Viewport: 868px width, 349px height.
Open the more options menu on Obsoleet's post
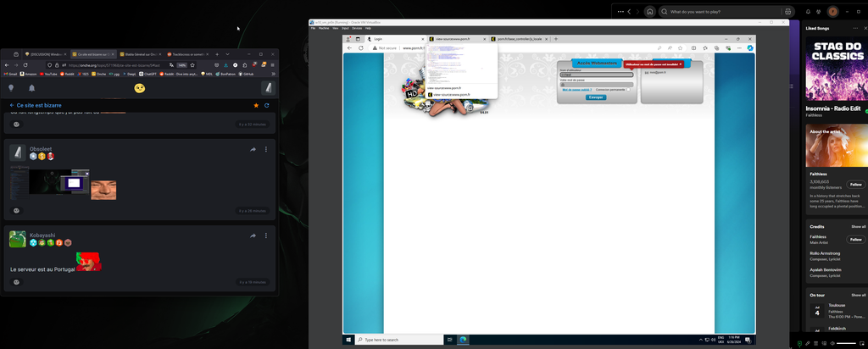pyautogui.click(x=266, y=150)
